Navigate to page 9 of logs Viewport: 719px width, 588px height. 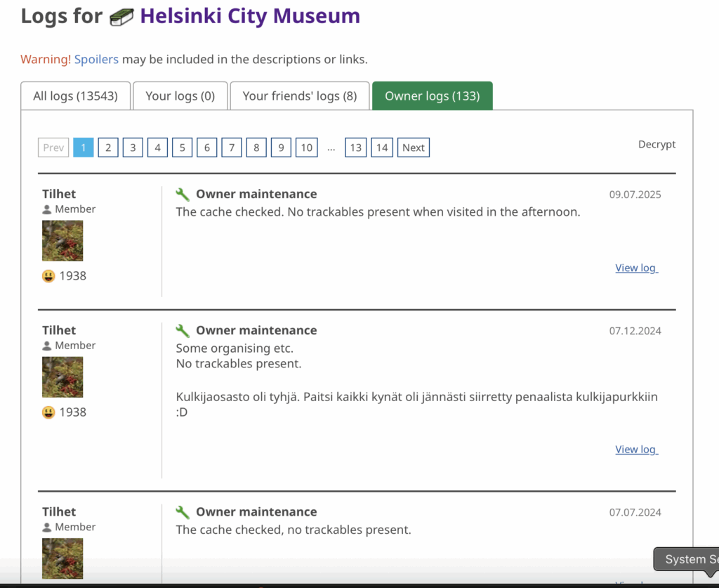pyautogui.click(x=281, y=148)
